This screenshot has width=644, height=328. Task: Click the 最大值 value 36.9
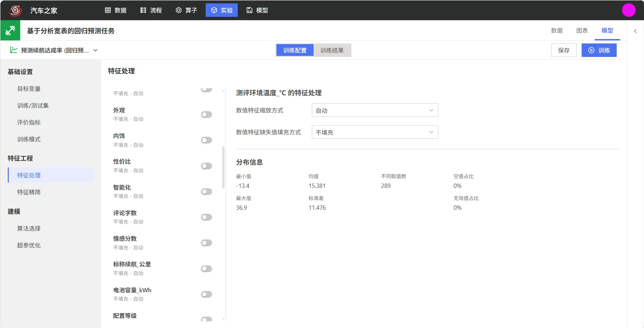[x=241, y=208]
